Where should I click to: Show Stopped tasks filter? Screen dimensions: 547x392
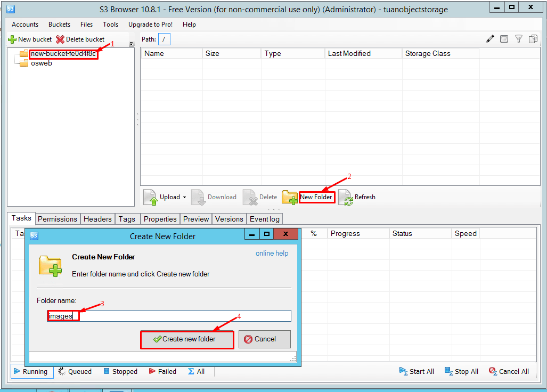point(121,372)
